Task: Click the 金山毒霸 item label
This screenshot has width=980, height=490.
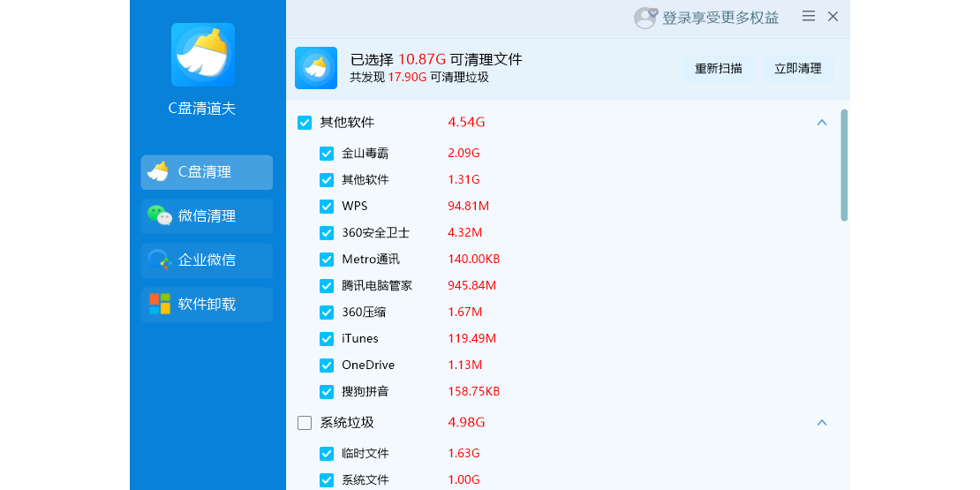Action: click(x=366, y=153)
